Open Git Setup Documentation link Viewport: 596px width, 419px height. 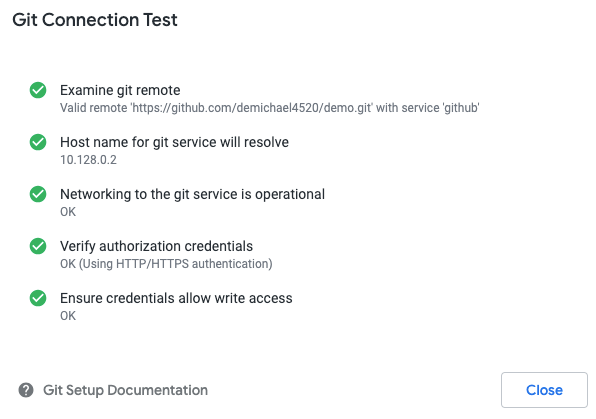tap(125, 390)
